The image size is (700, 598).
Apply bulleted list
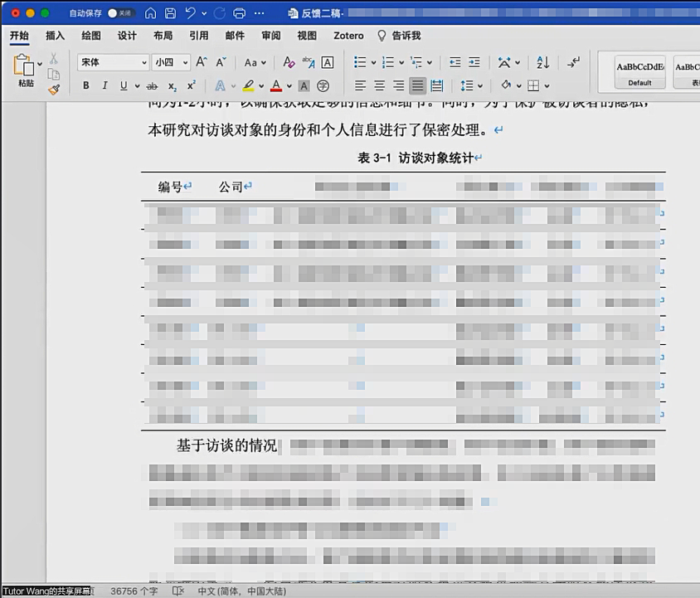[x=360, y=62]
